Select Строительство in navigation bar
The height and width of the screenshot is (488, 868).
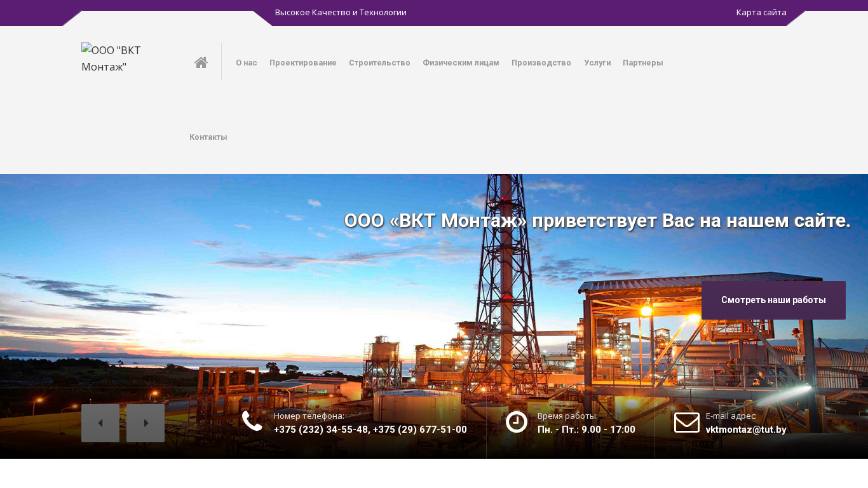click(379, 63)
